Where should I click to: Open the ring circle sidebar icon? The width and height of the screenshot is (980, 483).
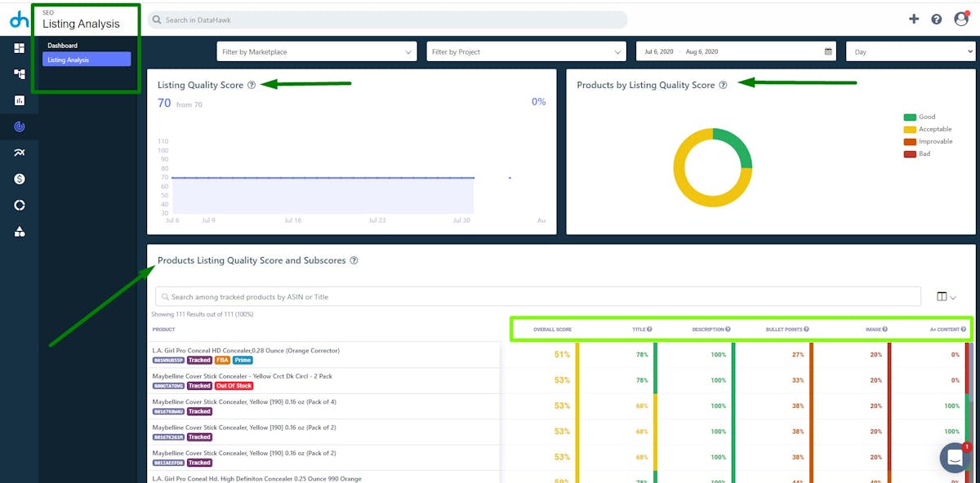(19, 205)
